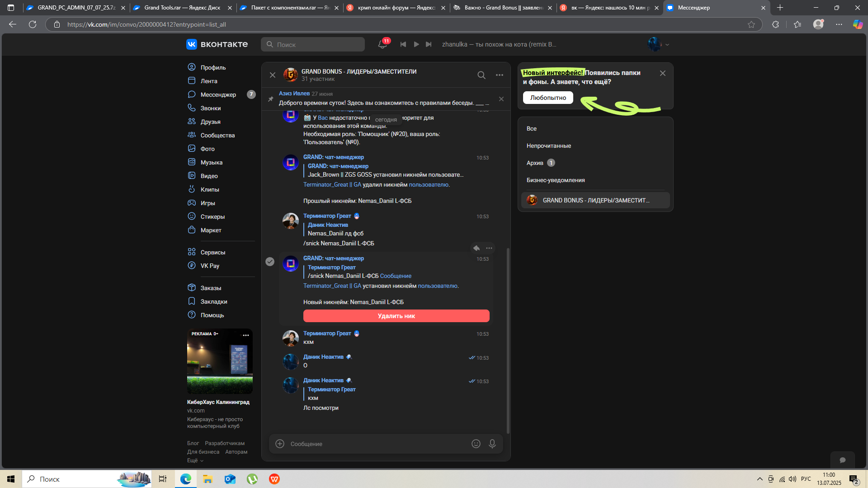The width and height of the screenshot is (868, 488).
Task: Dismiss the pinned message
Action: click(x=501, y=99)
